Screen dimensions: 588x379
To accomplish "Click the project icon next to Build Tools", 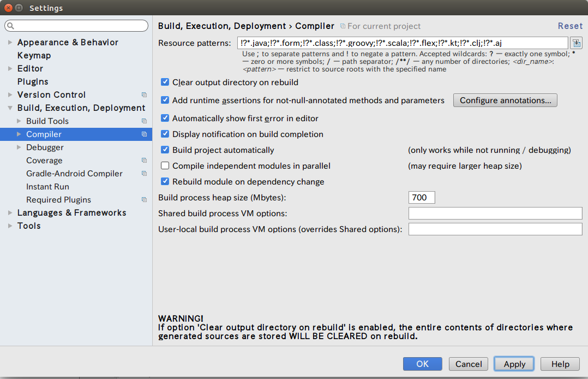I will coord(143,121).
